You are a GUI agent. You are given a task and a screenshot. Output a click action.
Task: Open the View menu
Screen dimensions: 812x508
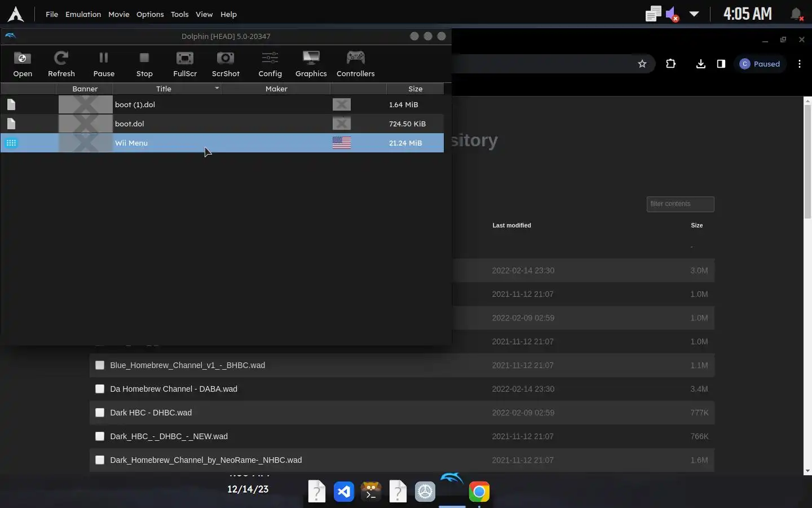point(204,14)
